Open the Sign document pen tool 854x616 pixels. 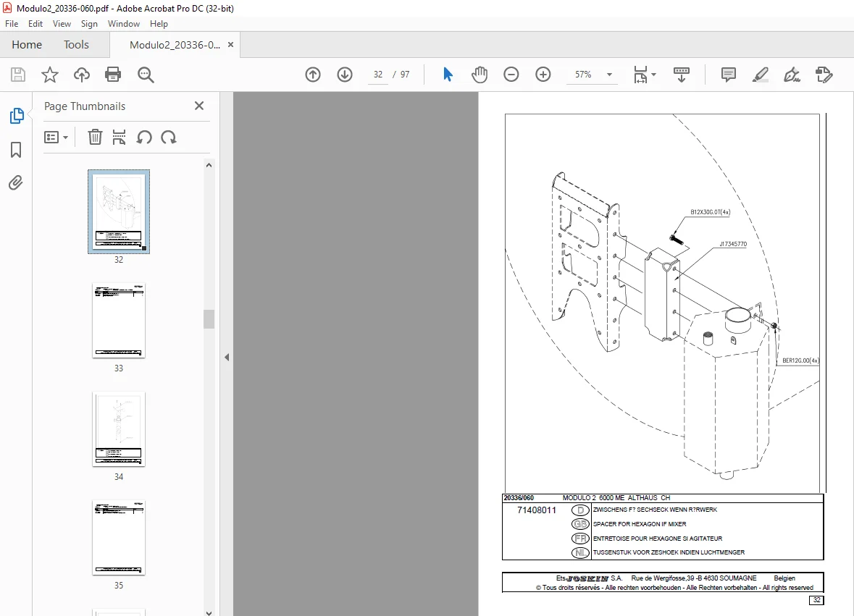tap(792, 75)
